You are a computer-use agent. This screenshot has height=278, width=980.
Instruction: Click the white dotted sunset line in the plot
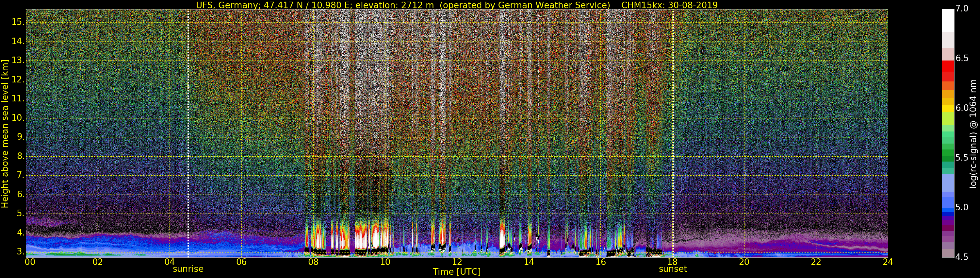pyautogui.click(x=673, y=133)
